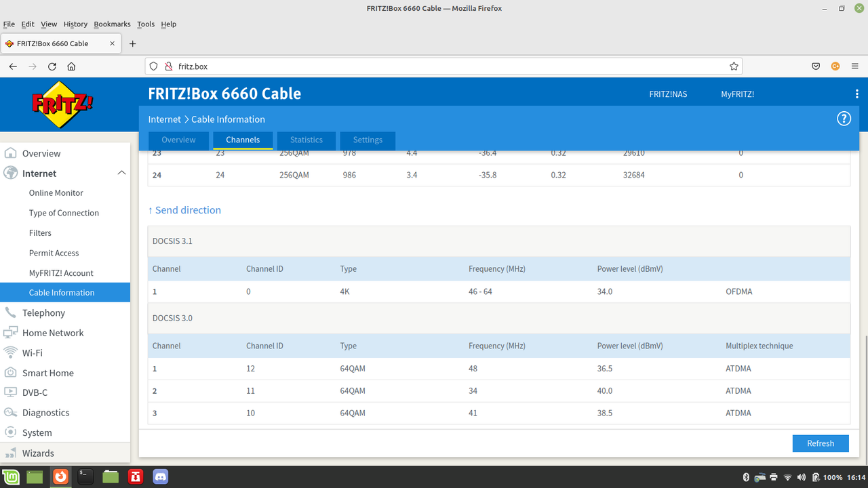868x488 pixels.
Task: Click the insecure connection lock icon
Action: 169,66
